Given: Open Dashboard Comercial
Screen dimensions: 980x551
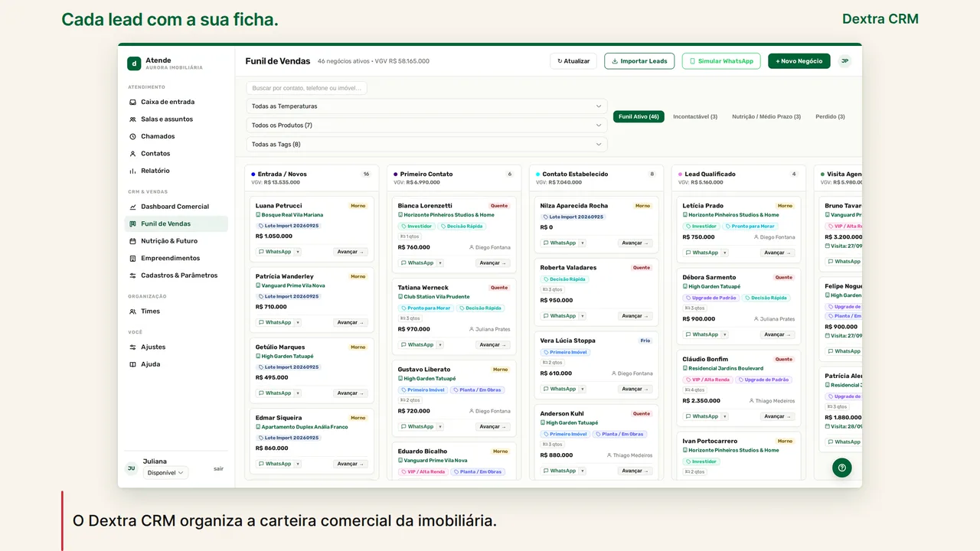Looking at the screenshot, I should (176, 207).
